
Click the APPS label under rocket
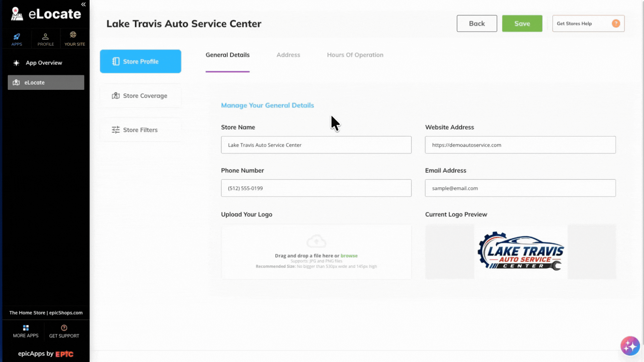pyautogui.click(x=17, y=44)
